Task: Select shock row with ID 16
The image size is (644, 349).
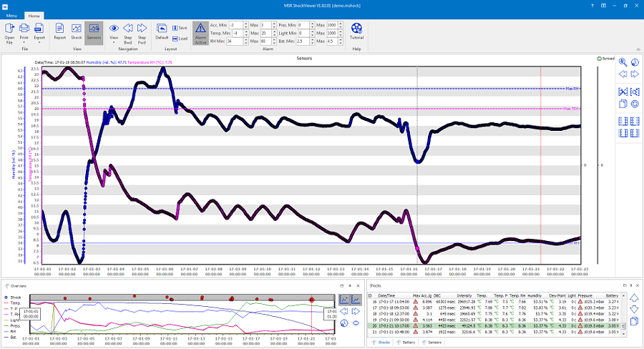Action: 494,301
